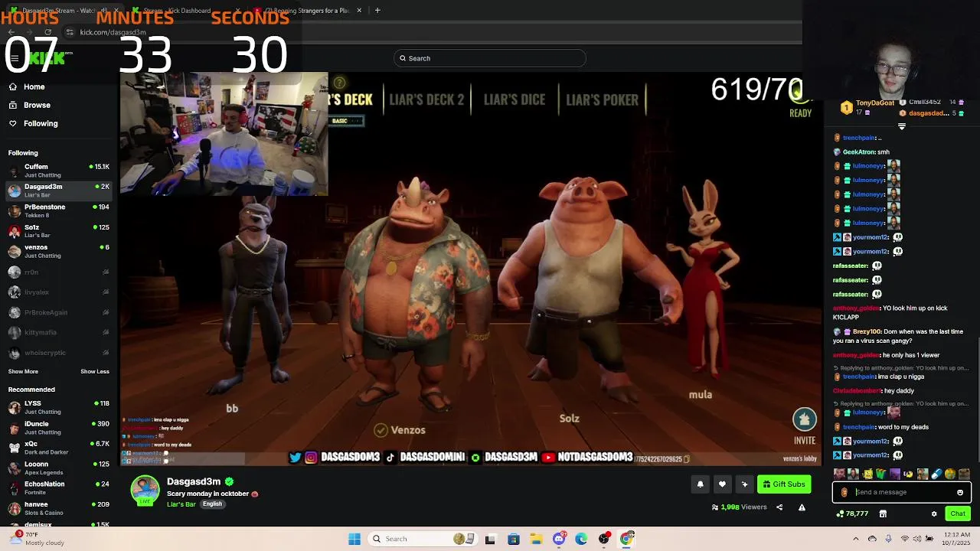This screenshot has height=551, width=980.
Task: Open Windows Start menu
Action: pos(354,539)
